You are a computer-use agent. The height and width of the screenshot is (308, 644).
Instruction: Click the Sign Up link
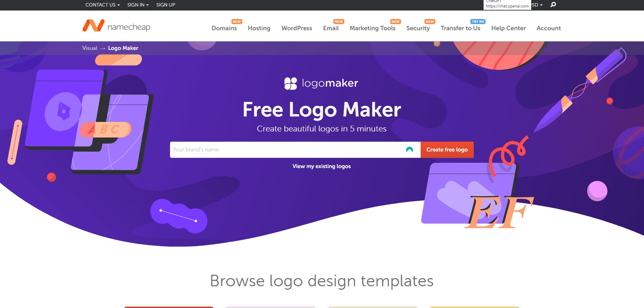166,5
